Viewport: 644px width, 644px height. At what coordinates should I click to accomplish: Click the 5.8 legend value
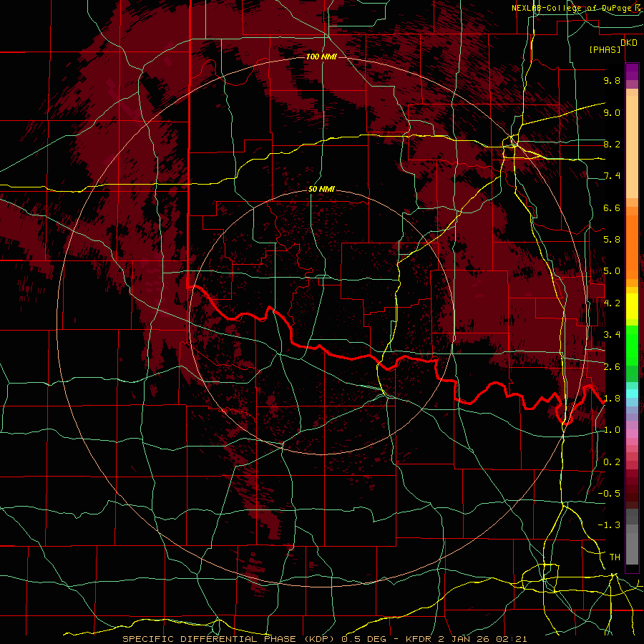point(612,240)
